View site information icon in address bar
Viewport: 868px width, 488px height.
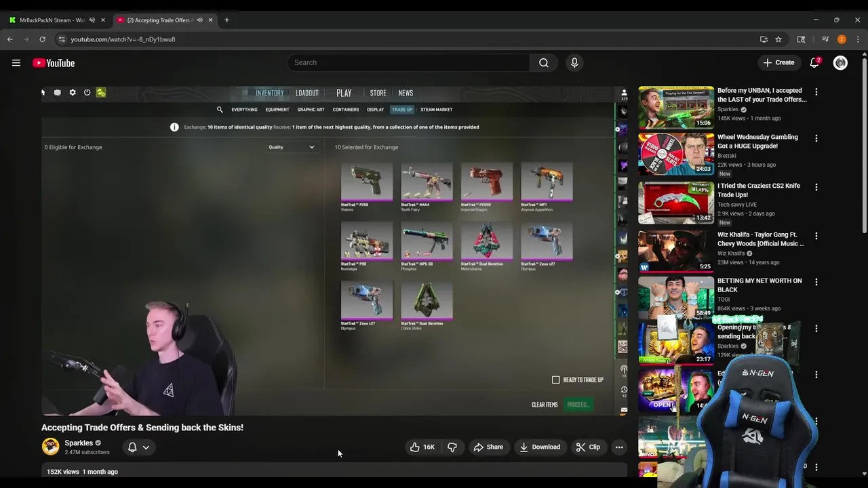pyautogui.click(x=62, y=39)
